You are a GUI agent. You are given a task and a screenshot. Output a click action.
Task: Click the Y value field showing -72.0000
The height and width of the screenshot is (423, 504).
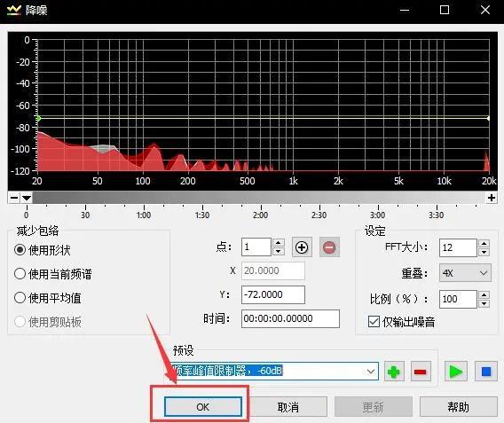coord(273,294)
